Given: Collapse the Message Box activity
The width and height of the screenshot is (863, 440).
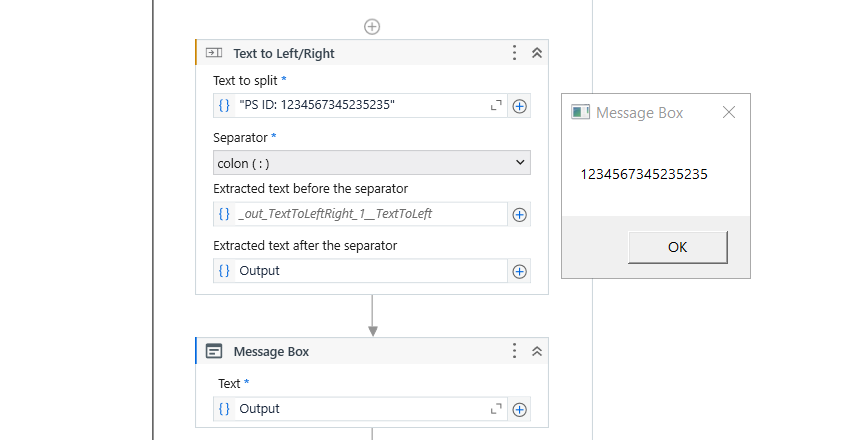Looking at the screenshot, I should click(537, 351).
